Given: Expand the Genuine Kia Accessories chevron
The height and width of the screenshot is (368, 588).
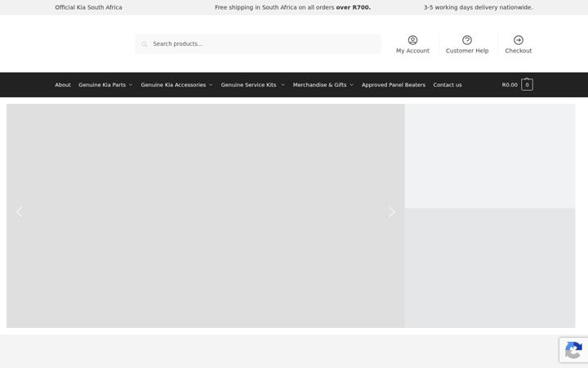Looking at the screenshot, I should pos(211,85).
